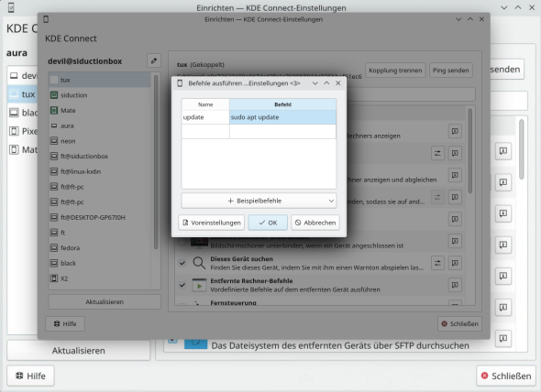This screenshot has width=541, height=392.
Task: Select the empty second name cell
Action: [205, 131]
